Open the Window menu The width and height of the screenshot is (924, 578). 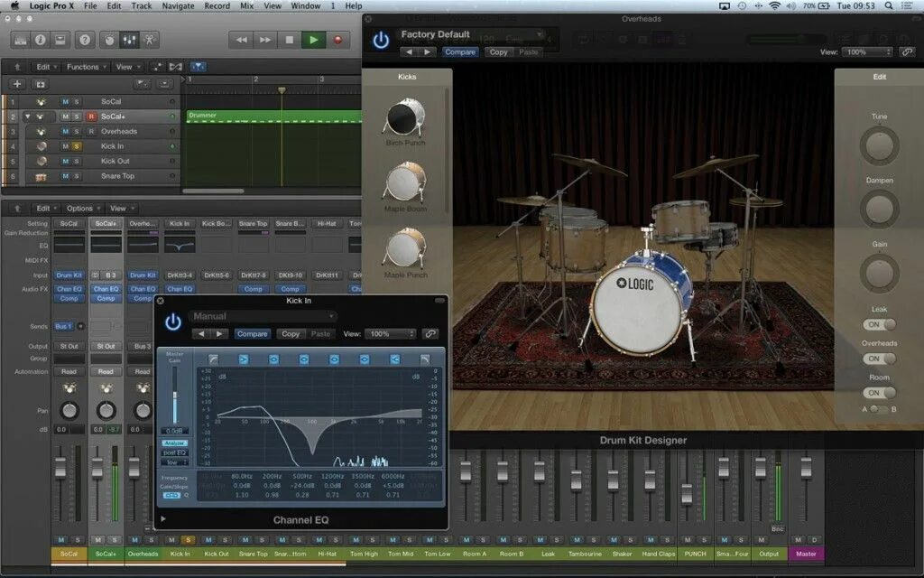[x=306, y=6]
